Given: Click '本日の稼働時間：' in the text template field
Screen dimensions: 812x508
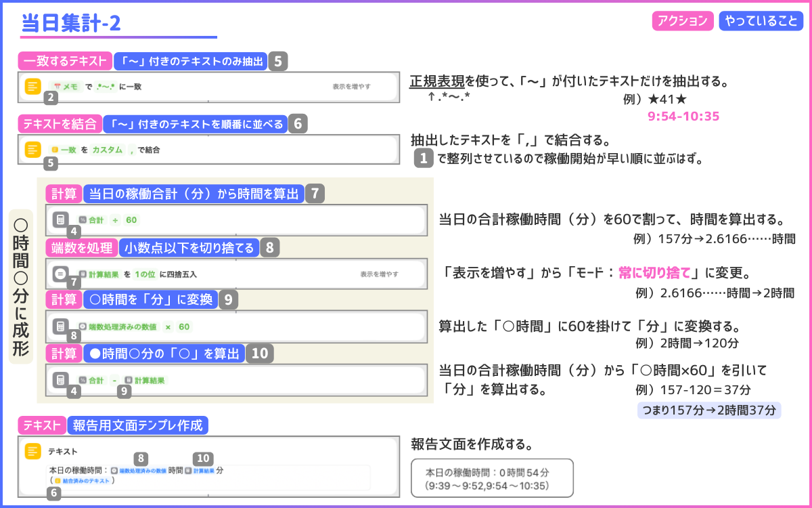Looking at the screenshot, I should pos(78,470).
